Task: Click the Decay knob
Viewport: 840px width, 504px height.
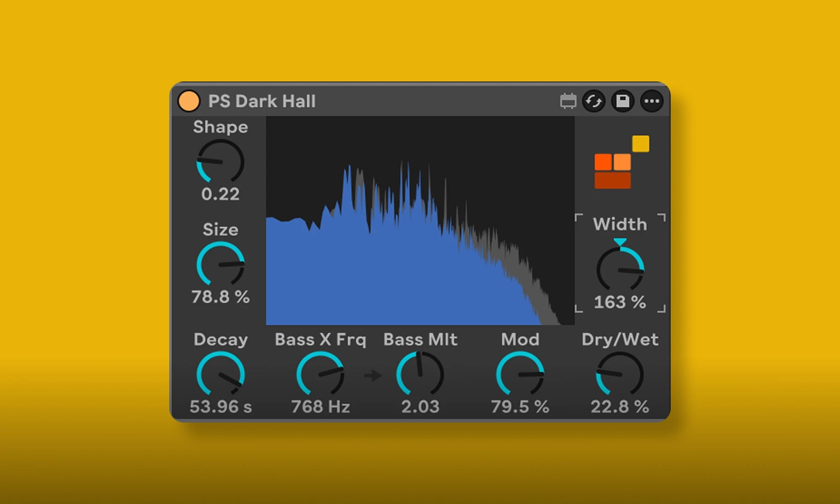Action: click(220, 374)
